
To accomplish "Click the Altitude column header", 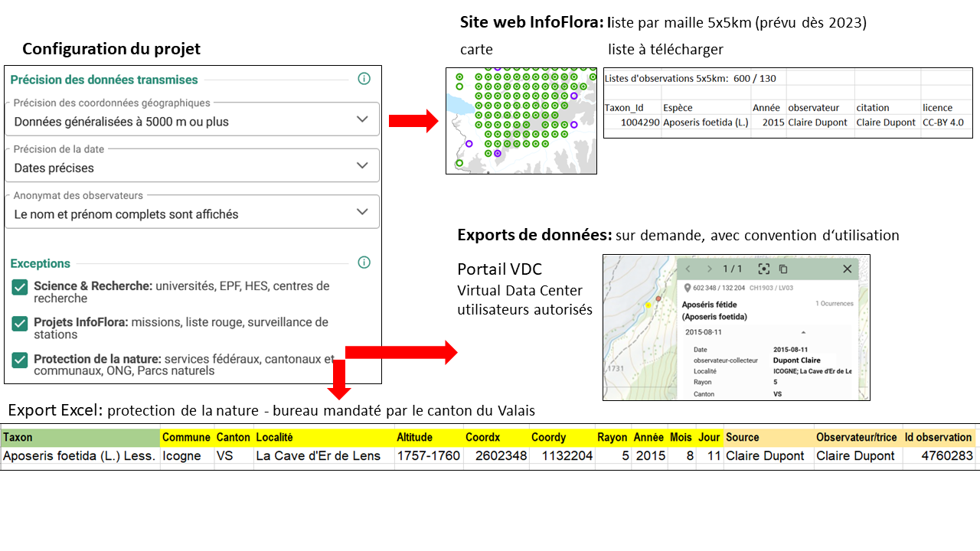I will click(429, 438).
